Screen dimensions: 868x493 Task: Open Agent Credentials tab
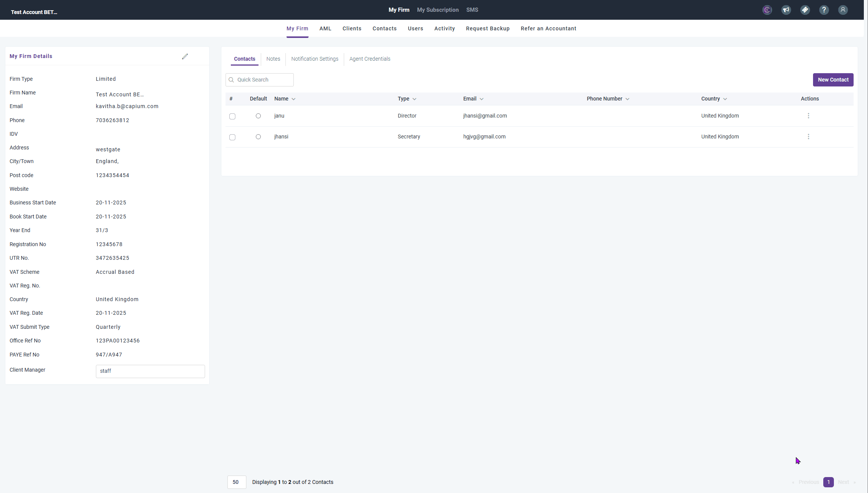point(370,59)
